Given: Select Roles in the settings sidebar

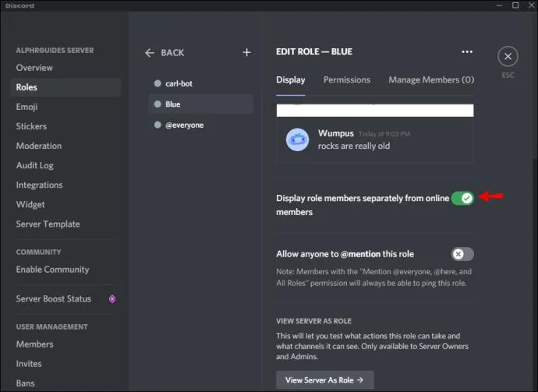Looking at the screenshot, I should [65, 87].
